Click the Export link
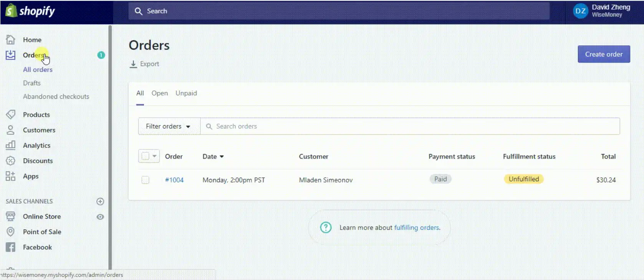644x280 pixels. [150, 64]
